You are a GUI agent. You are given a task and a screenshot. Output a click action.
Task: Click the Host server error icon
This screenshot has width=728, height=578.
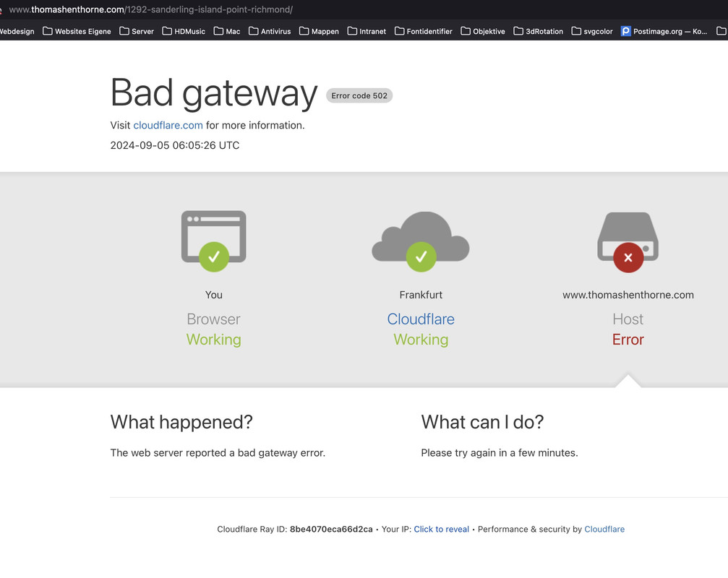(628, 242)
